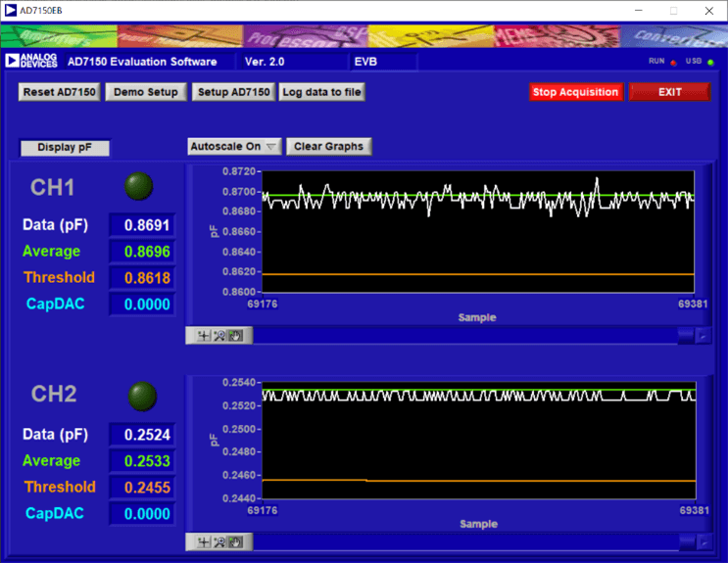This screenshot has width=728, height=563.
Task: Click the CH2 Threshold value 0.2455
Action: pyautogui.click(x=142, y=488)
